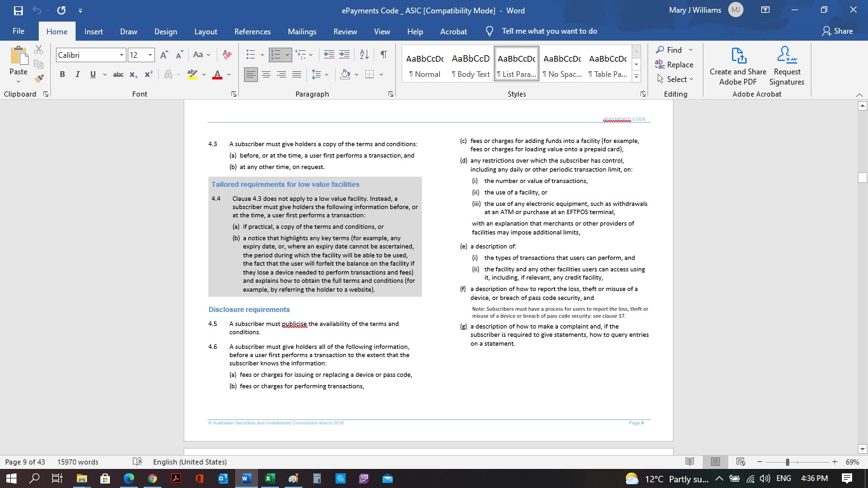868x488 pixels.
Task: Open the font size dropdown
Action: click(x=149, y=55)
